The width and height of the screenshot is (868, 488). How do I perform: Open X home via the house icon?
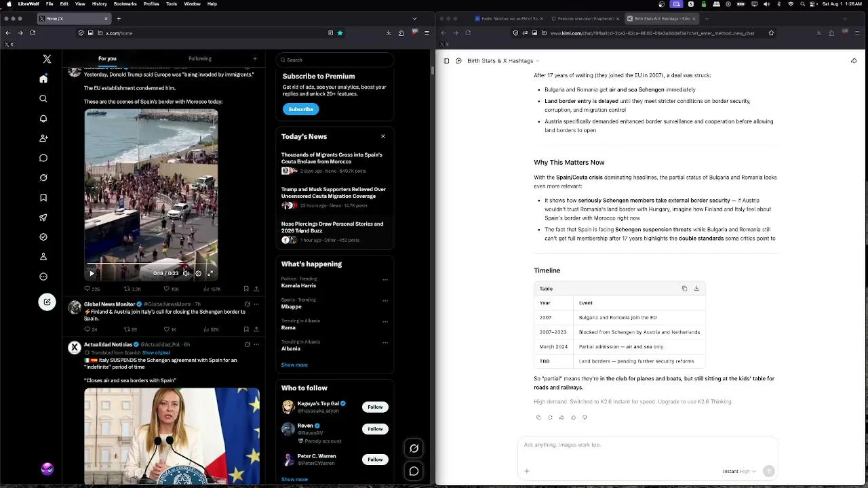click(43, 79)
